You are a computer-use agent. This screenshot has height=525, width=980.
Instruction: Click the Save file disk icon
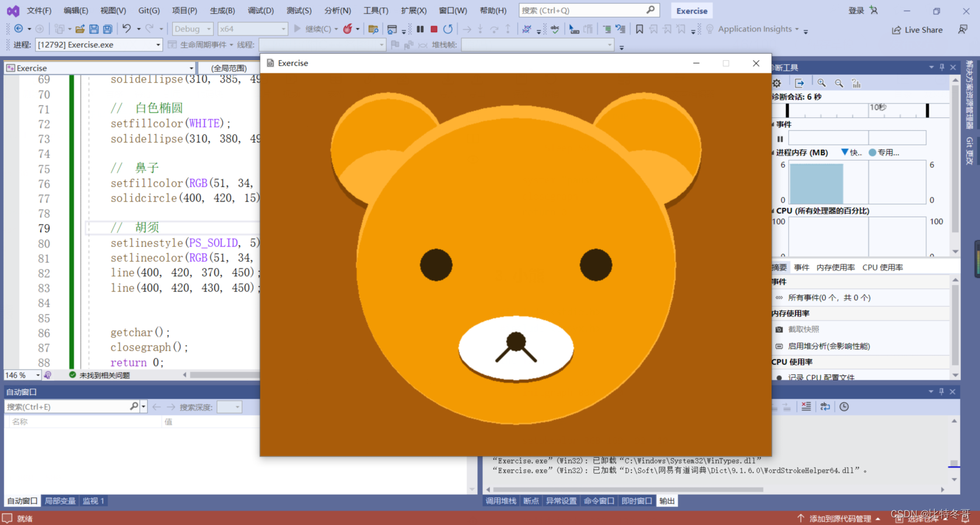[93, 29]
